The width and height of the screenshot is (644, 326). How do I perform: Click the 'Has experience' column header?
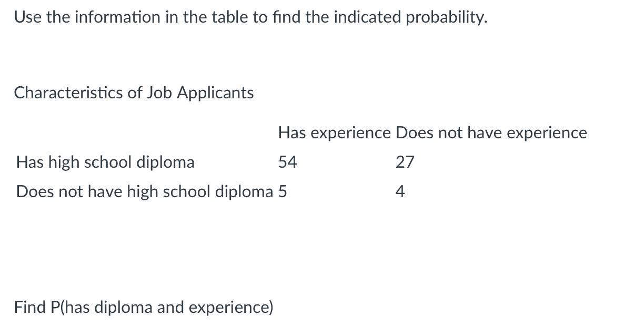[335, 133]
